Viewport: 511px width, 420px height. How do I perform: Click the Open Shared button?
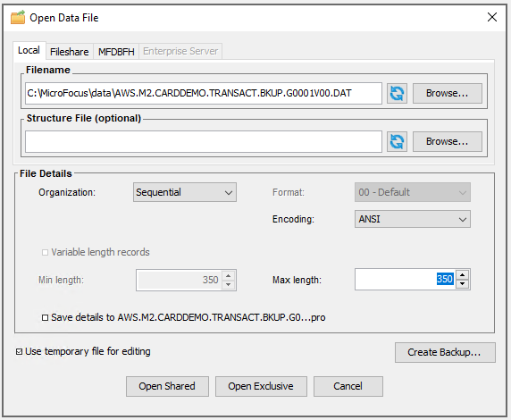click(167, 386)
